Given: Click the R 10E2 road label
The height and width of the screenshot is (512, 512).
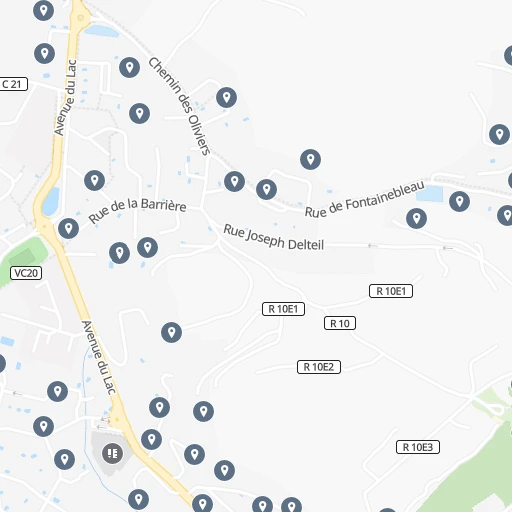Looking at the screenshot, I should [319, 367].
